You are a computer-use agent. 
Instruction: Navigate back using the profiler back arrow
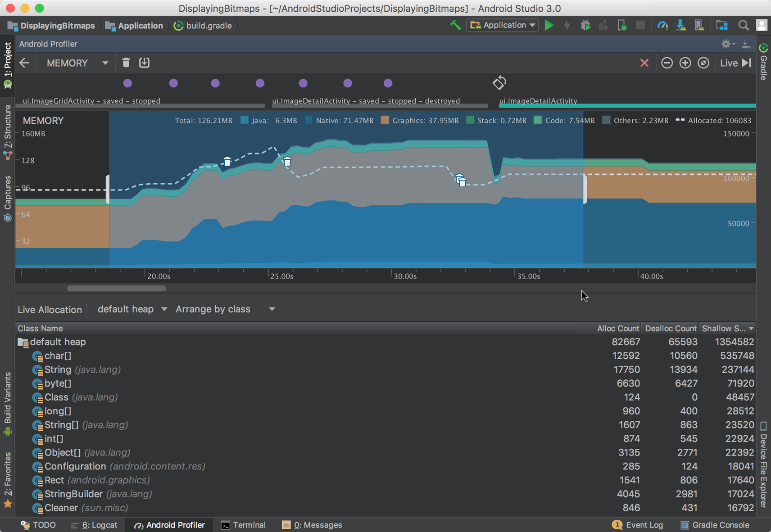pos(24,63)
